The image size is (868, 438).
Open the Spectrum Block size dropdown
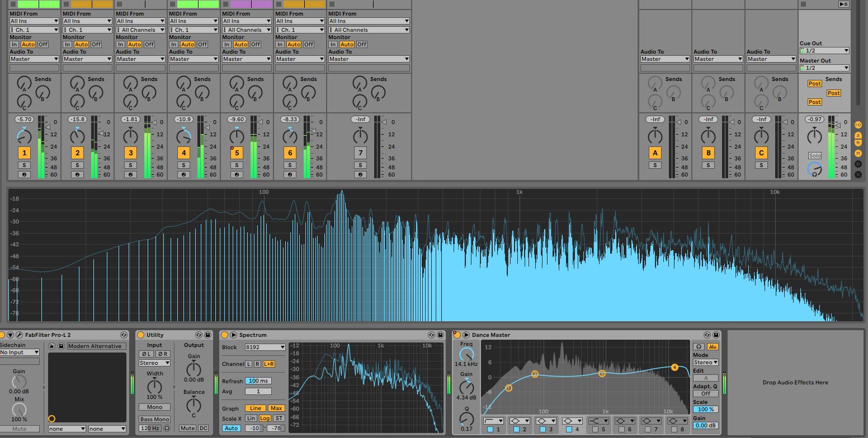click(x=265, y=347)
